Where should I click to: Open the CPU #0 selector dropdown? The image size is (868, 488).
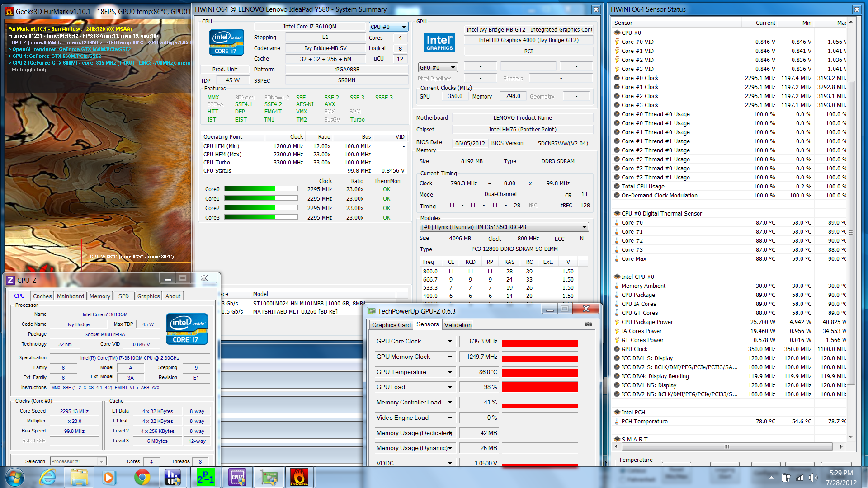388,27
